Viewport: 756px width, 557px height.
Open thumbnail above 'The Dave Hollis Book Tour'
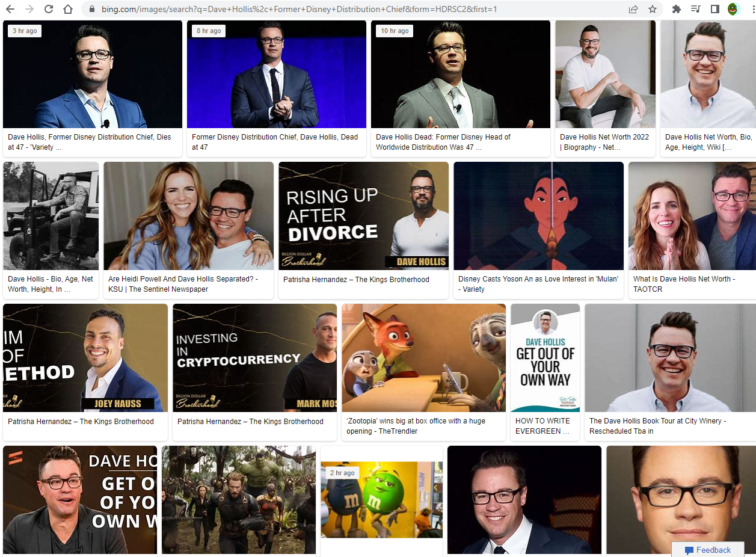point(670,358)
